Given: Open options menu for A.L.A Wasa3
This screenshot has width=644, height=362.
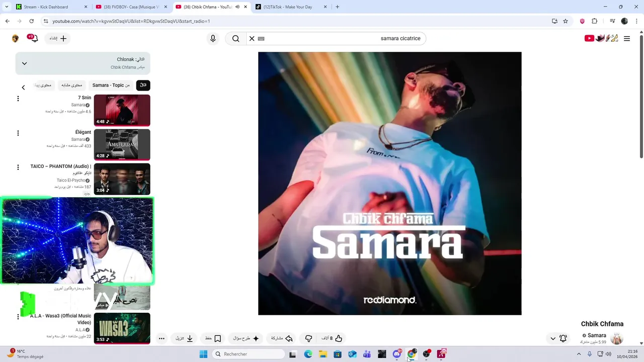Looking at the screenshot, I should point(18,317).
